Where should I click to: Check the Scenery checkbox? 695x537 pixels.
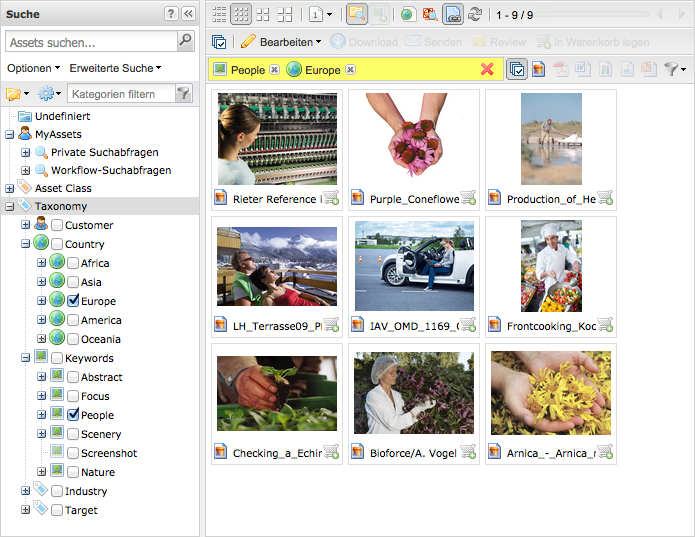pyautogui.click(x=73, y=434)
